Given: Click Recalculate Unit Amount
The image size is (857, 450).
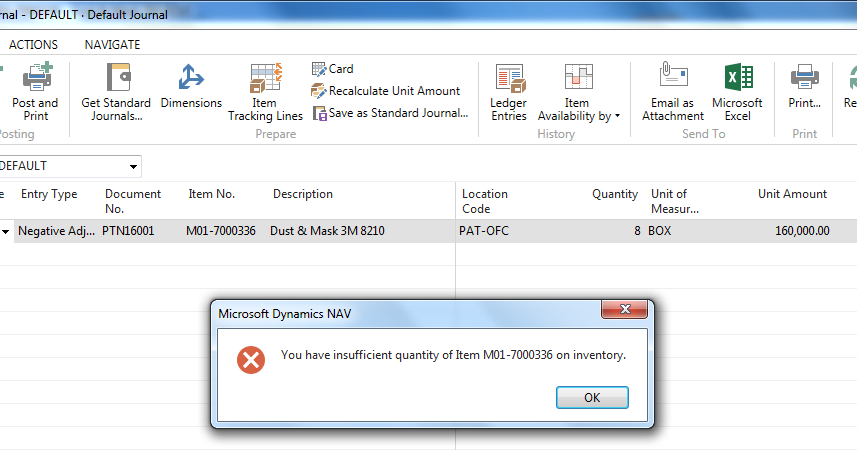Looking at the screenshot, I should click(386, 91).
